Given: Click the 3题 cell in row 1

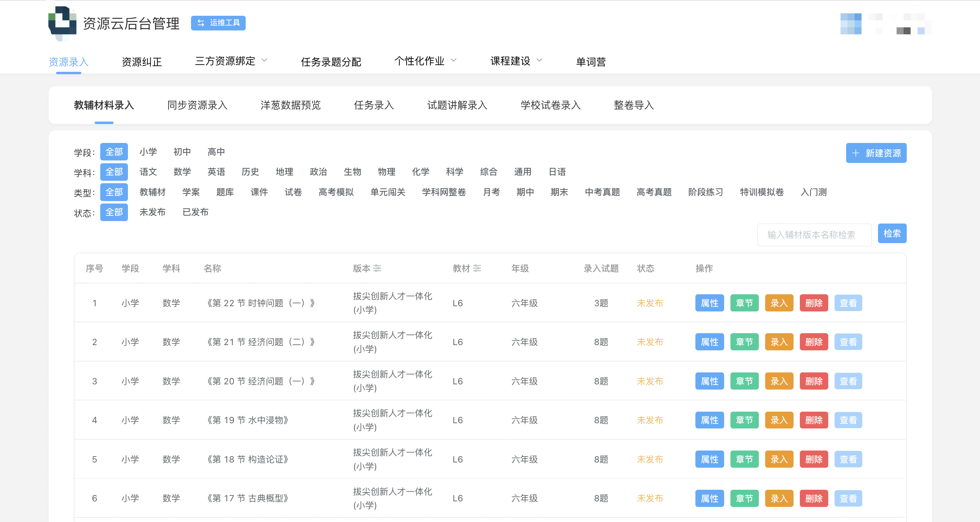Looking at the screenshot, I should coord(601,303).
